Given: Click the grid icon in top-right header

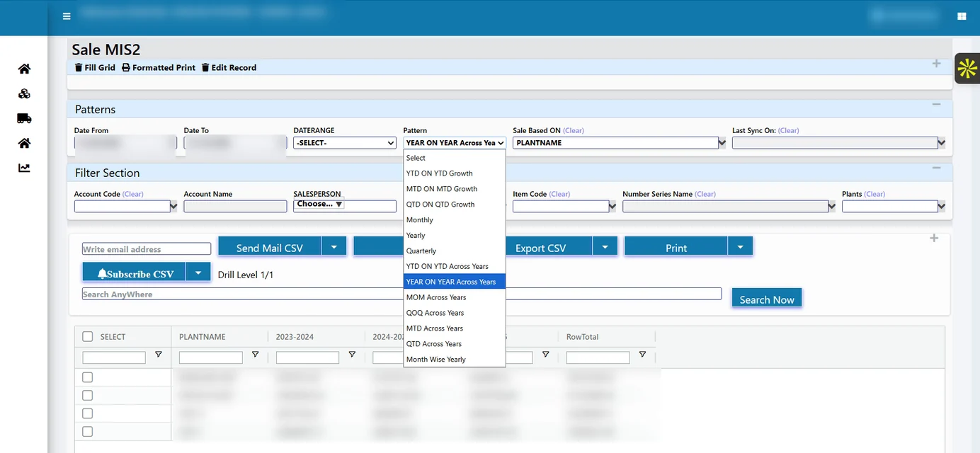Looking at the screenshot, I should [961, 16].
